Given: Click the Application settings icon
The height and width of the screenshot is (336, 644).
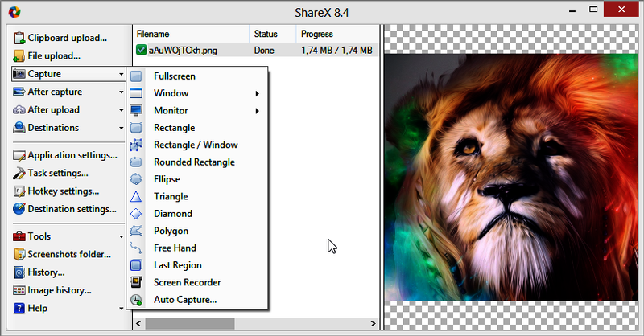Looking at the screenshot, I should [x=19, y=155].
